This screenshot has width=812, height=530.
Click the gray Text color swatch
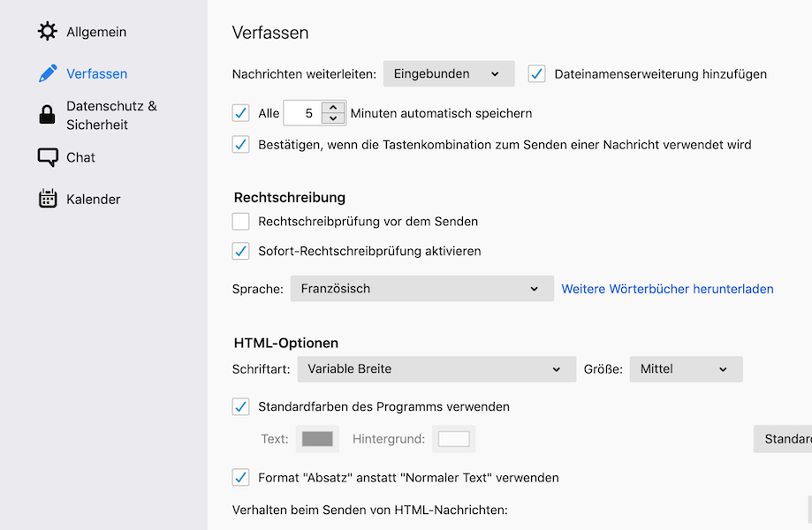[318, 439]
